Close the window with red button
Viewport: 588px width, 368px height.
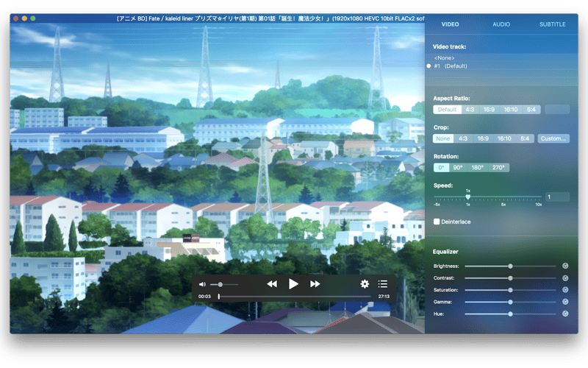15,18
